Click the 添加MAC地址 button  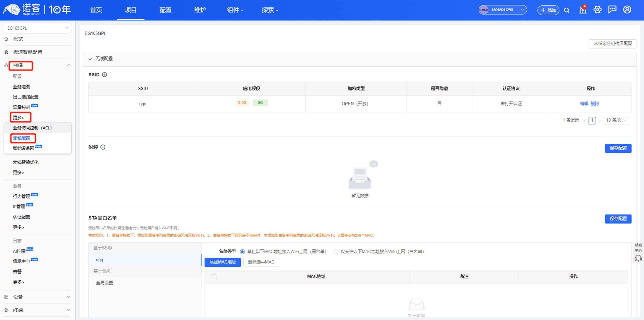(222, 262)
